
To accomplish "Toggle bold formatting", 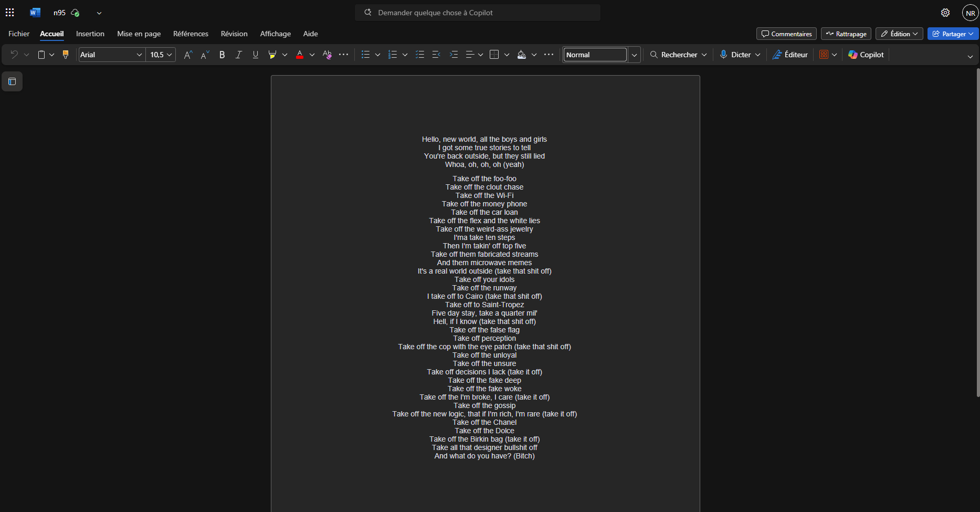I will coord(222,55).
